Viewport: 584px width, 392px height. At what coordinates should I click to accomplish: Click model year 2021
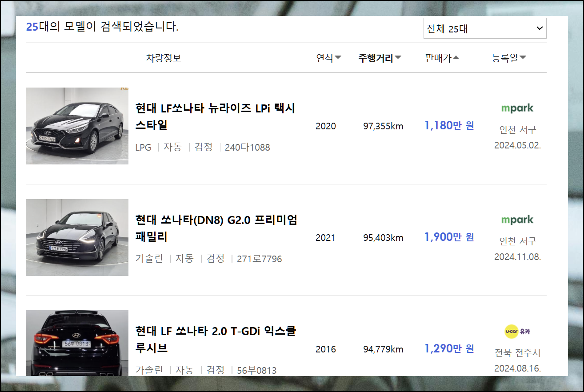[326, 238]
